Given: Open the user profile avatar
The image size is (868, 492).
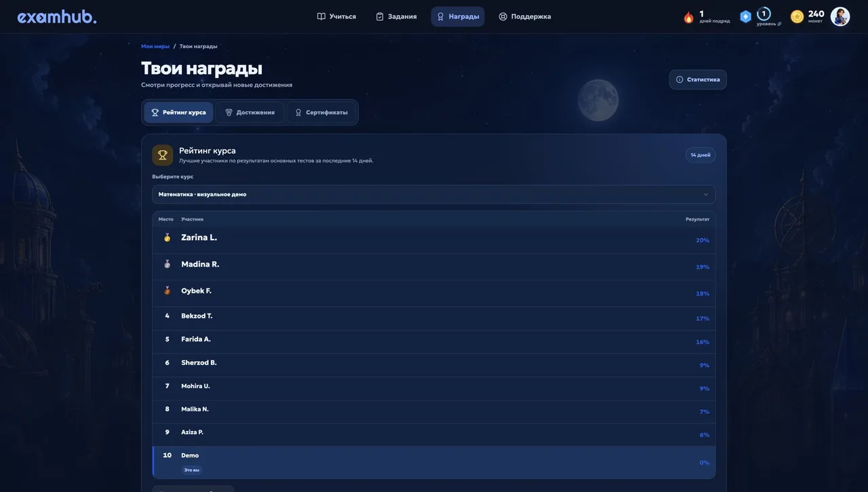Looking at the screenshot, I should 840,16.
